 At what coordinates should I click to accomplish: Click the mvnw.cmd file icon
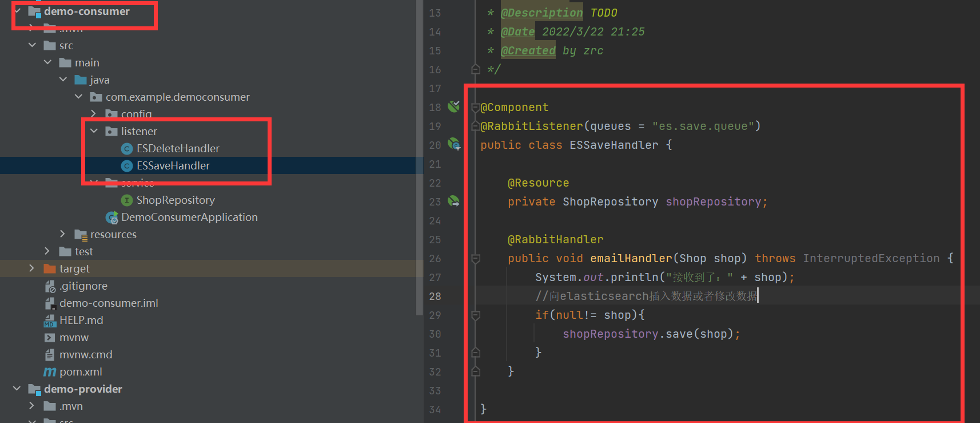[x=50, y=355]
